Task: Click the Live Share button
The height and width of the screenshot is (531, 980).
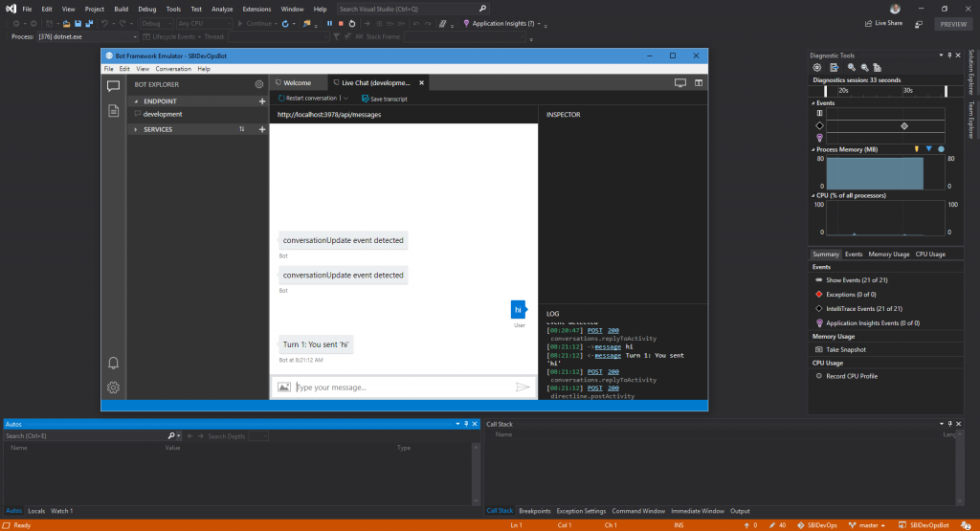Action: coord(883,23)
